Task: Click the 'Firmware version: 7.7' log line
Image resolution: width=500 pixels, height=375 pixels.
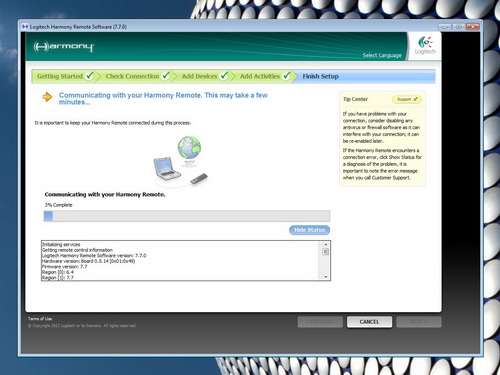Action: pos(64,267)
